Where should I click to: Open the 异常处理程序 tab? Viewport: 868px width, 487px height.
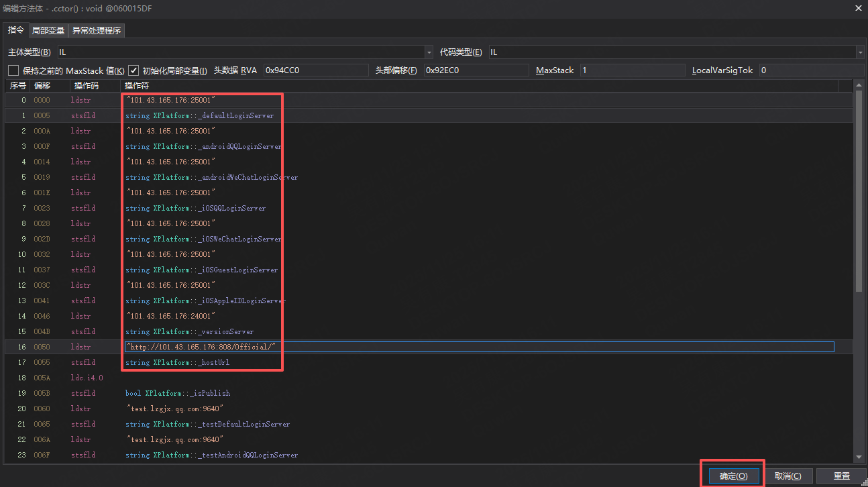click(x=97, y=31)
